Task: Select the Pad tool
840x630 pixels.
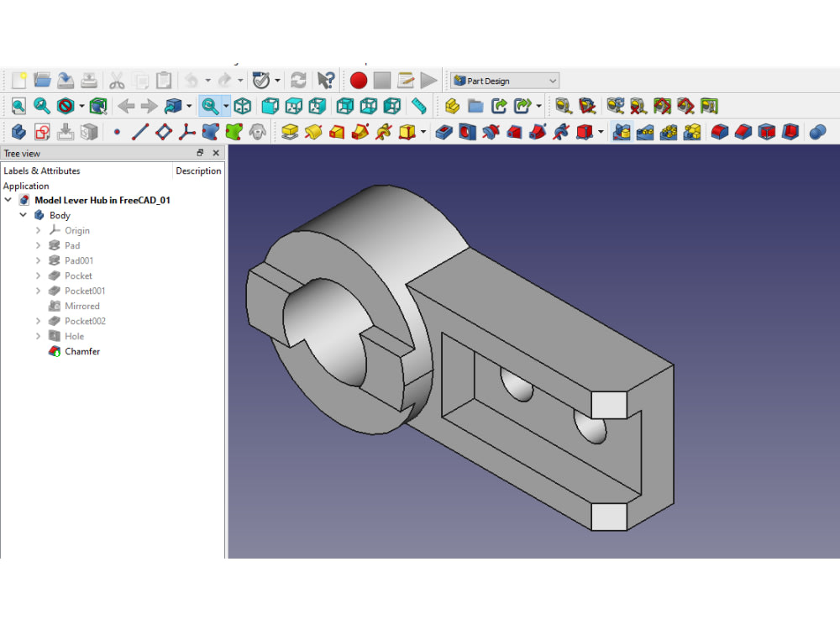Action: coord(289,132)
